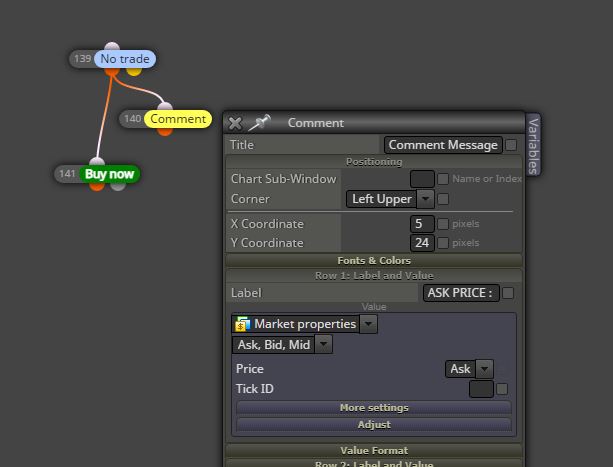Viewport: 613px width, 467px height.
Task: Click the Y Coordinate field showing 24
Action: click(422, 243)
